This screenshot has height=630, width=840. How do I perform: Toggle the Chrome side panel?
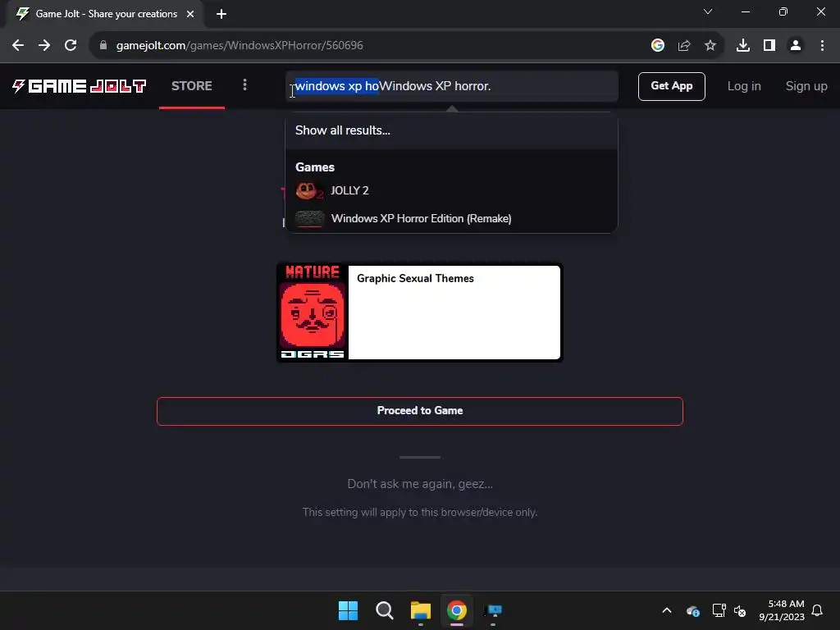click(x=769, y=46)
